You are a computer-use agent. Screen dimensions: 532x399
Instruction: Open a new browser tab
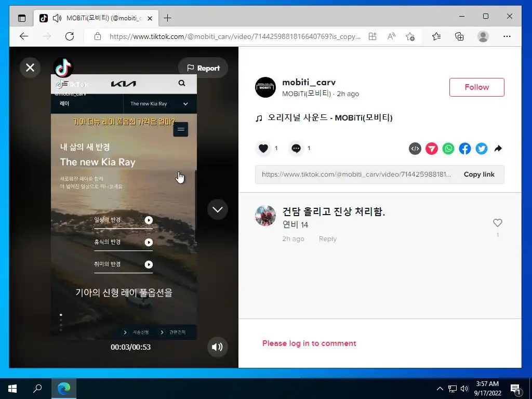click(x=167, y=18)
